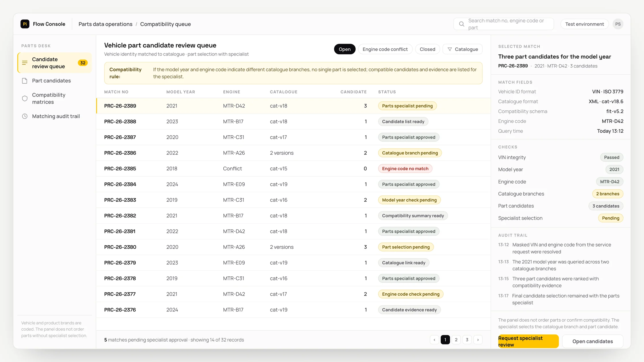Open the Catalogue filter dropdown
This screenshot has height=362, width=644.
coord(462,49)
